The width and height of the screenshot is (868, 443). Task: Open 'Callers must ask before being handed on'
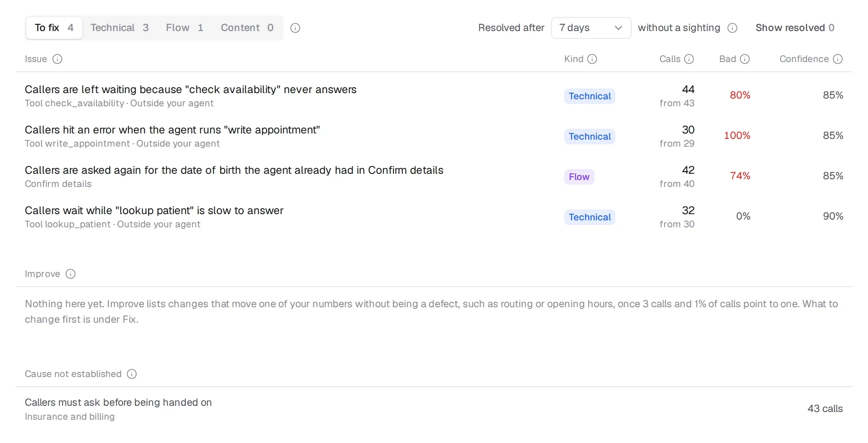click(434, 409)
